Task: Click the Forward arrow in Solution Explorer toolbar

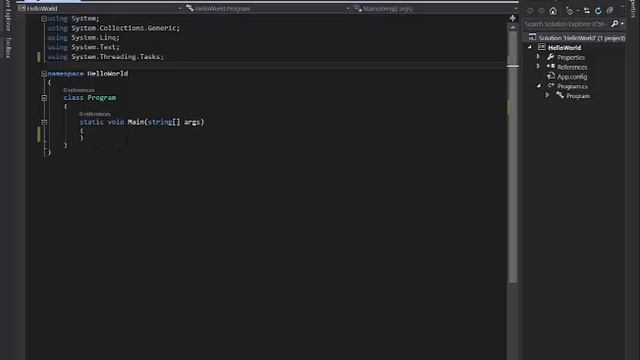Action: point(542,11)
